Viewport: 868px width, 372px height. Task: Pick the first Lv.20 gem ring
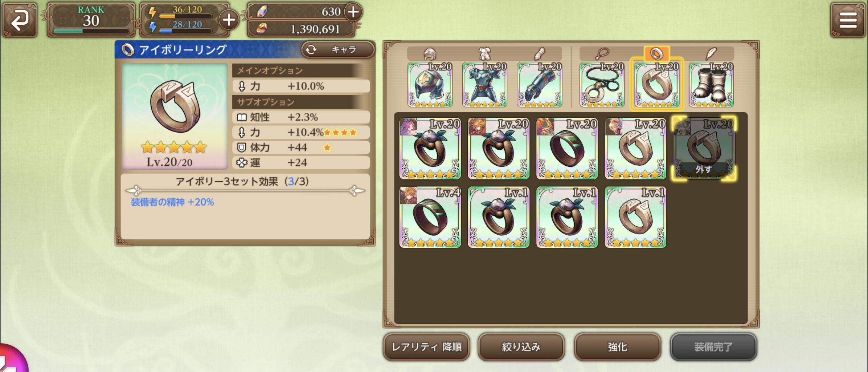[430, 149]
